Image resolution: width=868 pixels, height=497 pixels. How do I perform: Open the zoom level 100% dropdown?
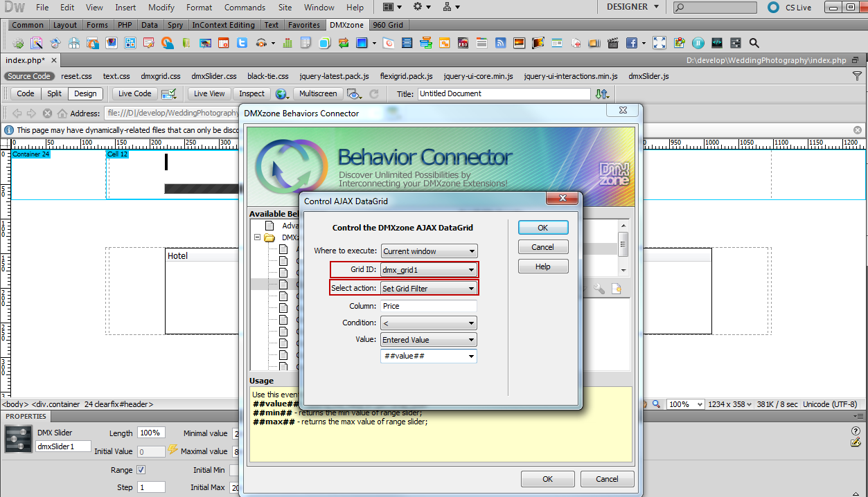686,404
